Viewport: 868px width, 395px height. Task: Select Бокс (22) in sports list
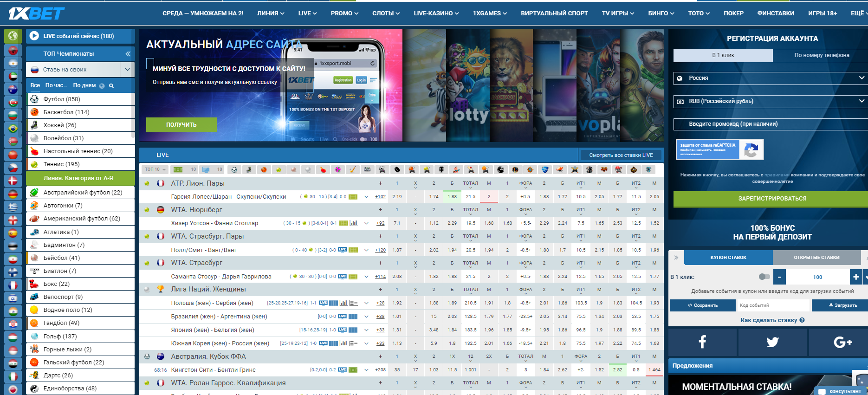pos(80,284)
